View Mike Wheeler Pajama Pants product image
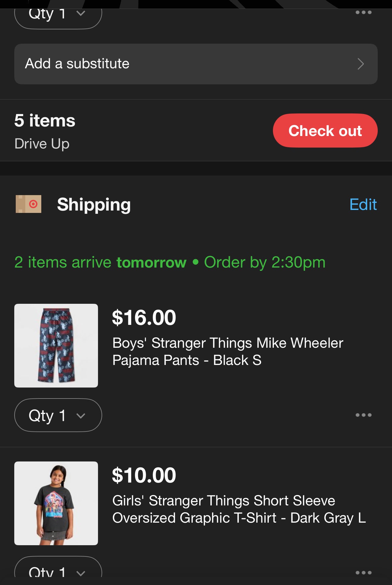Image resolution: width=392 pixels, height=585 pixels. point(56,345)
